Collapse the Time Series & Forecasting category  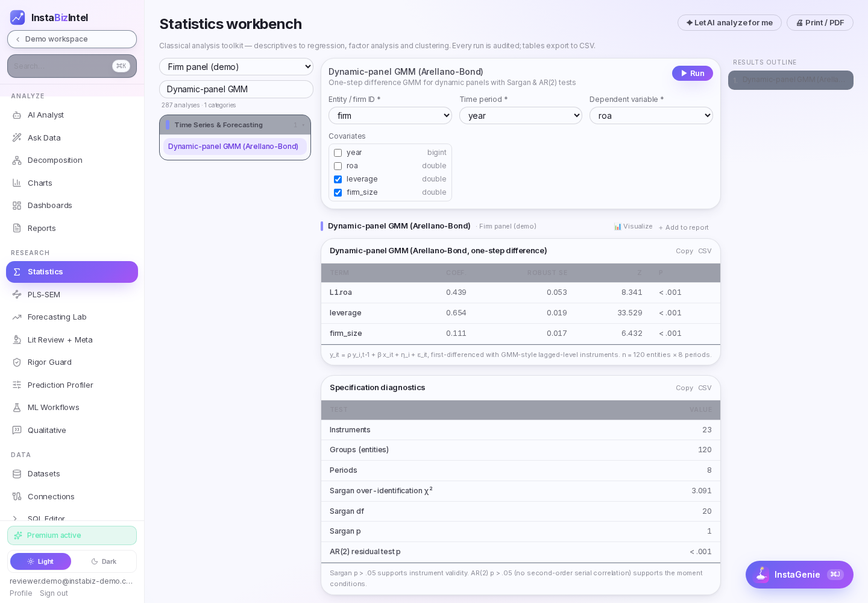tap(235, 125)
